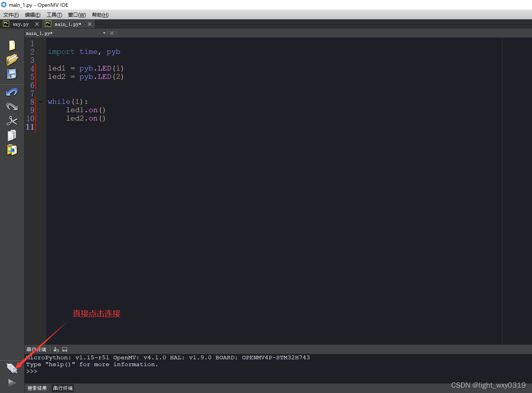Open the main_1.py* document dropdown
Viewport: 532px width, 393px height.
(104, 33)
